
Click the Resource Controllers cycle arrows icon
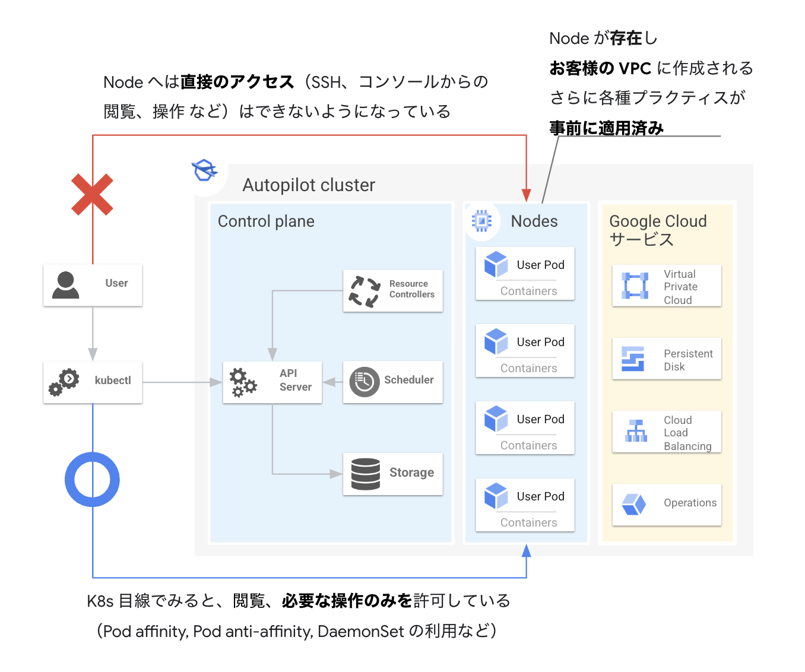coord(365,291)
